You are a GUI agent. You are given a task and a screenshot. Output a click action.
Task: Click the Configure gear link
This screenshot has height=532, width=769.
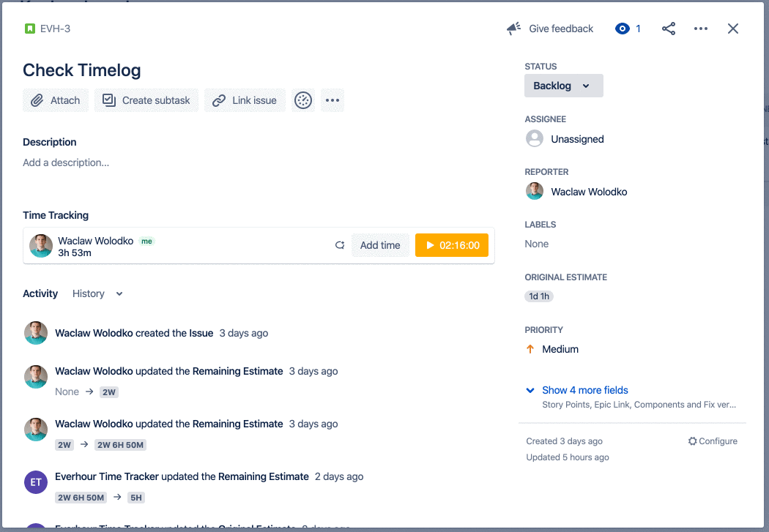click(x=713, y=441)
